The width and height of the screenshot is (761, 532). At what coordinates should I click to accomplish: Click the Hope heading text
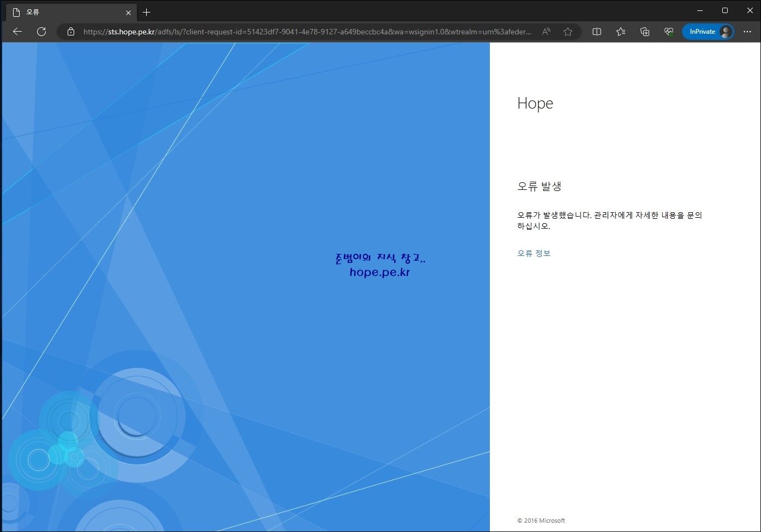pos(535,103)
